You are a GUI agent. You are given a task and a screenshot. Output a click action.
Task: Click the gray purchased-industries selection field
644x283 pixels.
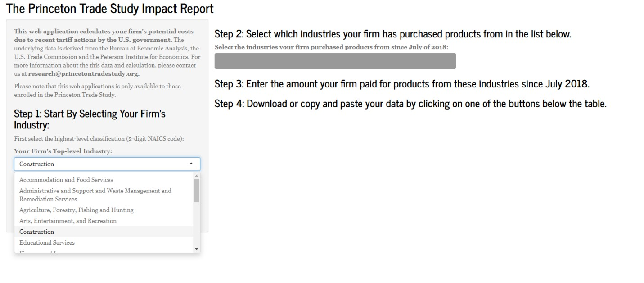[x=335, y=61]
